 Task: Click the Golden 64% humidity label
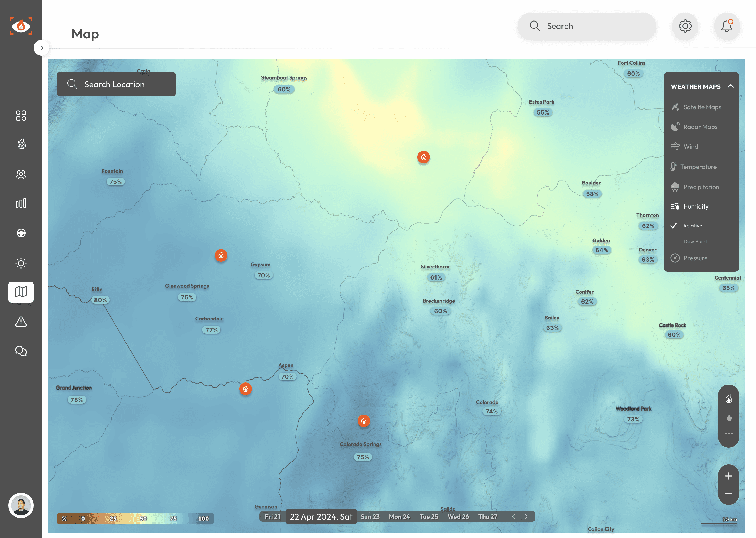602,250
